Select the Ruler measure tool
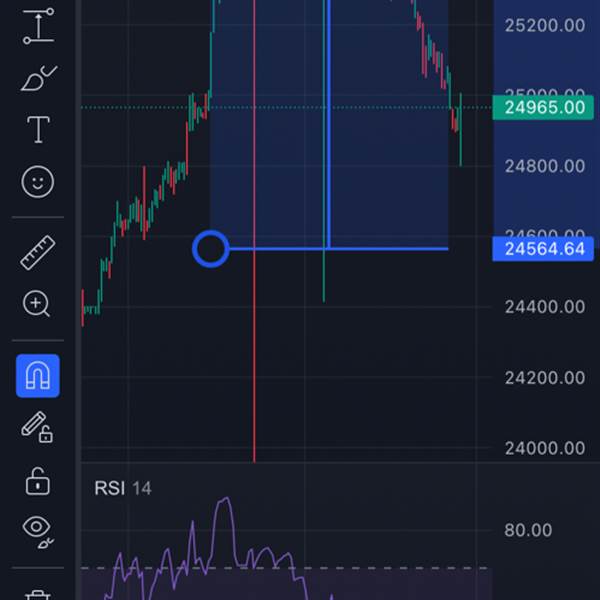Image resolution: width=600 pixels, height=600 pixels. [38, 253]
